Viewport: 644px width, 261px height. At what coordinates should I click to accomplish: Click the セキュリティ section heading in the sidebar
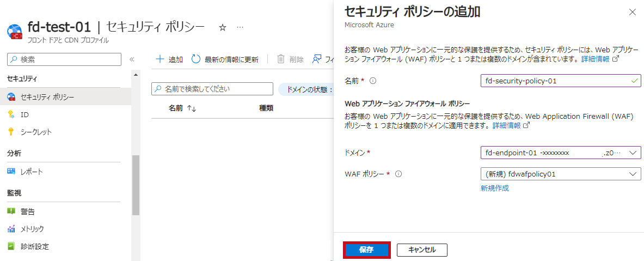pos(22,78)
